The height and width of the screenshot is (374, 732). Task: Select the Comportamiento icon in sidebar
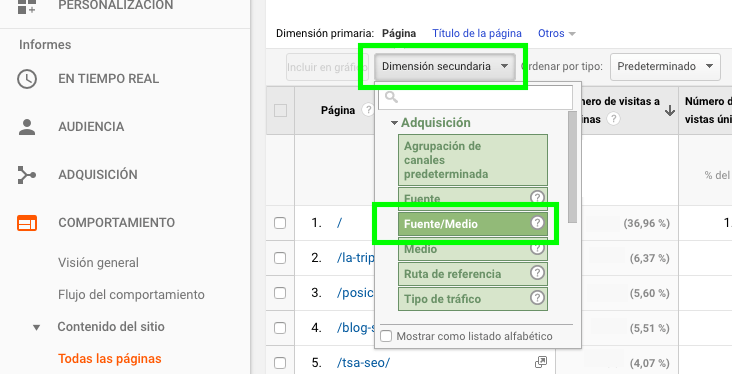tap(27, 223)
